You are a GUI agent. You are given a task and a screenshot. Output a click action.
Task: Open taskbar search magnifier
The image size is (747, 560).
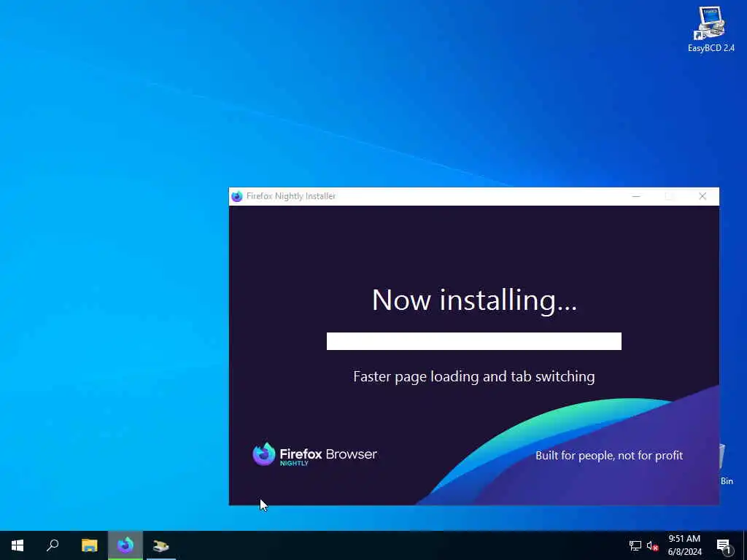(53, 545)
